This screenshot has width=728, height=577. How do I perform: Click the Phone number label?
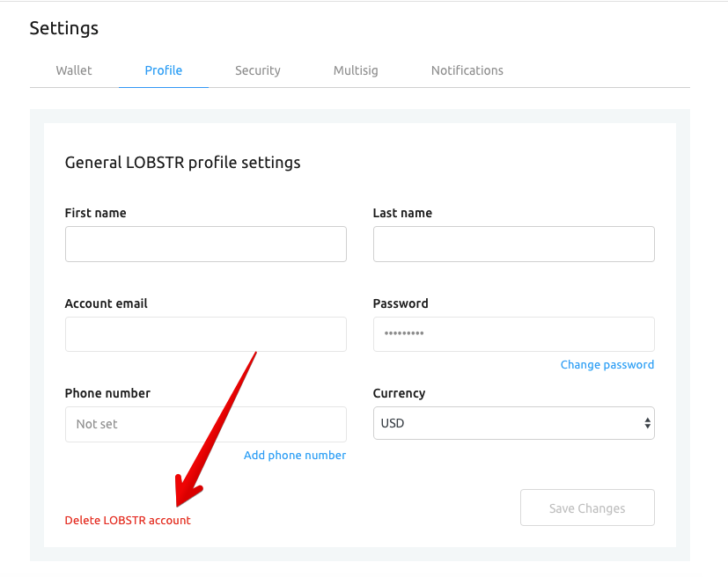pyautogui.click(x=107, y=393)
